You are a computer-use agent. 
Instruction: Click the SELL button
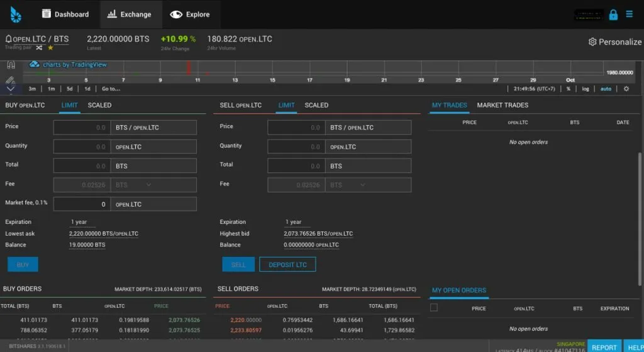pos(238,265)
